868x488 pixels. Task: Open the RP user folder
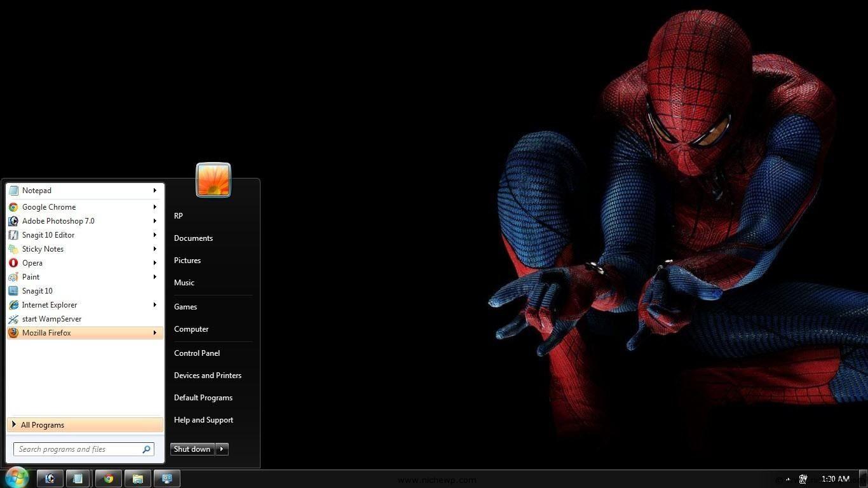click(x=179, y=216)
